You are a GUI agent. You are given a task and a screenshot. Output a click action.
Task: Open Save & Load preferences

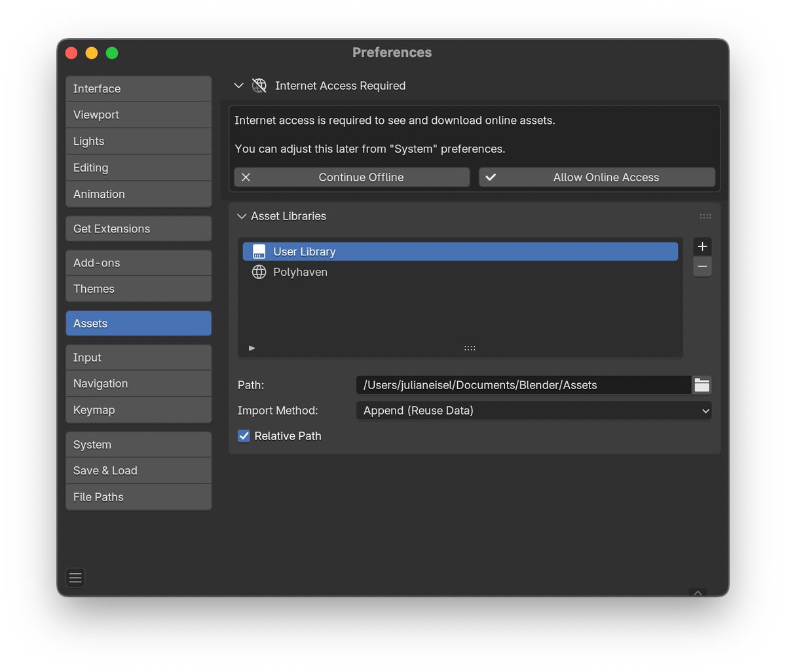pos(139,471)
